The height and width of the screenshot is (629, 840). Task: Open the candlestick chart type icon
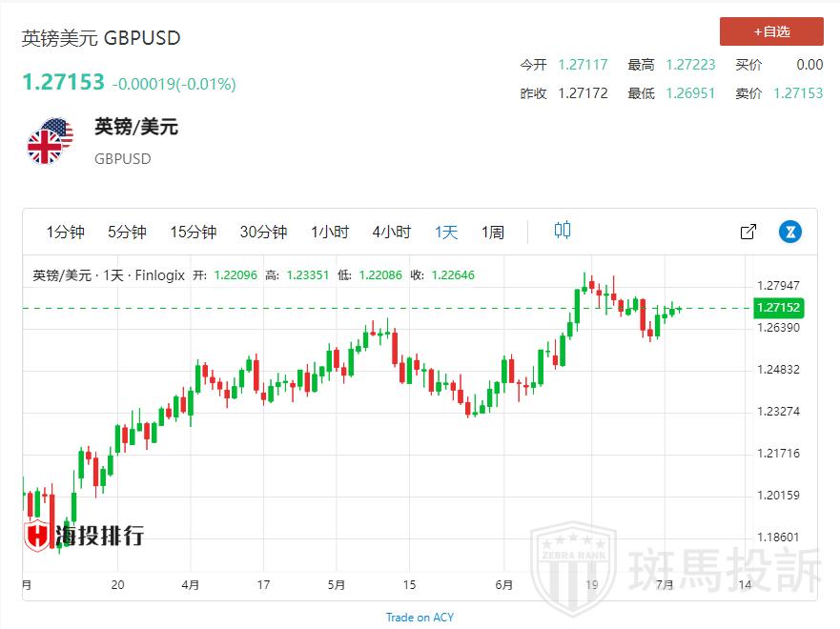563,231
